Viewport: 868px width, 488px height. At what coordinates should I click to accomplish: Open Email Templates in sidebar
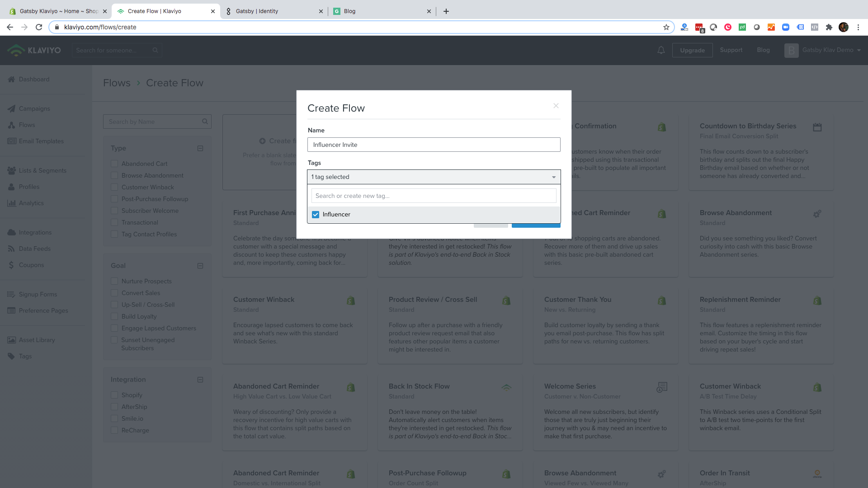pos(35,141)
